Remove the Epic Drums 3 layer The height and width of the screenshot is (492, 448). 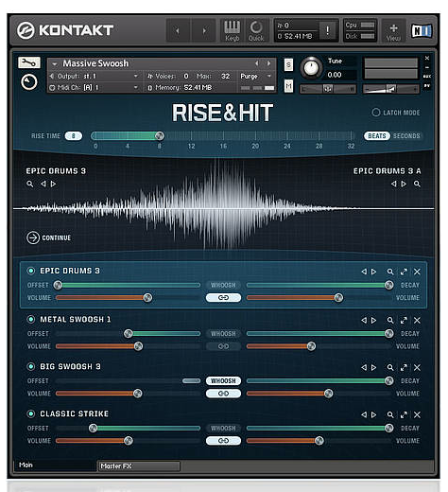coord(417,272)
